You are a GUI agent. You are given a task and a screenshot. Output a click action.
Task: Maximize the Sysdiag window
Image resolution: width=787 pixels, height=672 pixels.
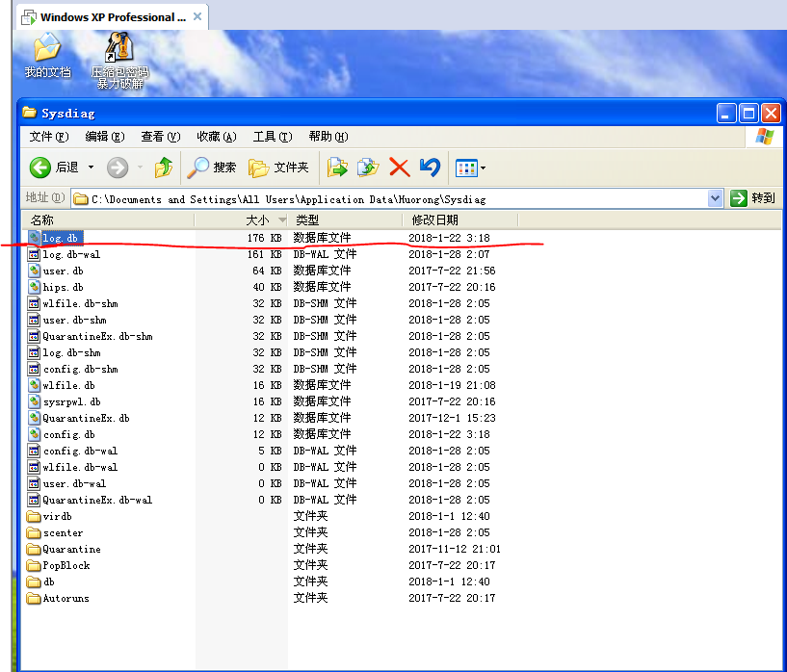coord(748,114)
